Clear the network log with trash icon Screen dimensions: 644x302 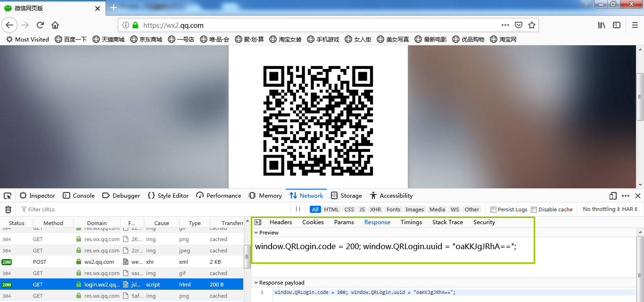[x=8, y=210]
